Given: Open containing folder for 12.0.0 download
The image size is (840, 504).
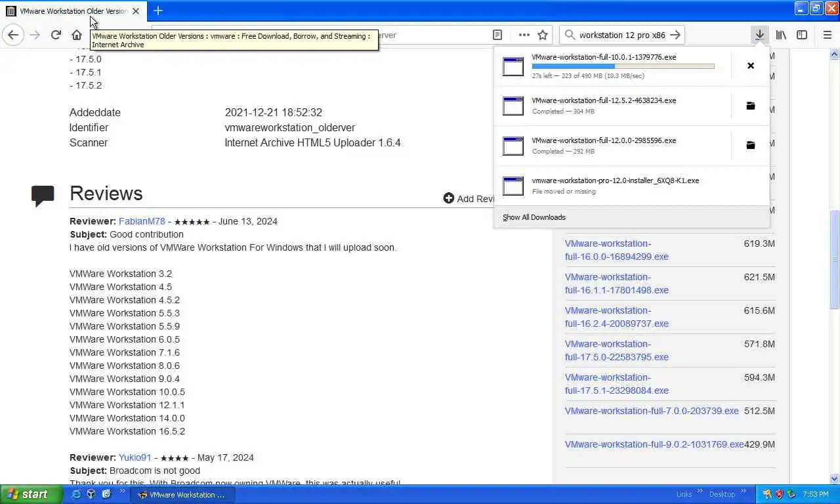Looking at the screenshot, I should [751, 145].
